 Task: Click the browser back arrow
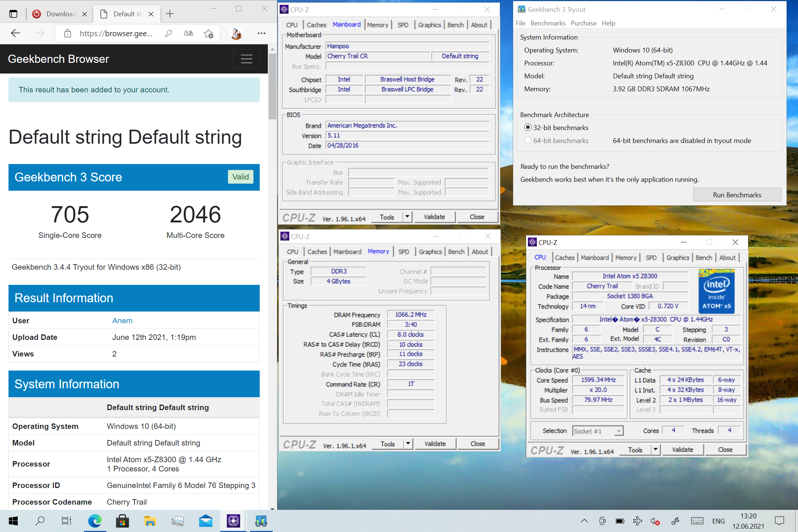pyautogui.click(x=16, y=33)
